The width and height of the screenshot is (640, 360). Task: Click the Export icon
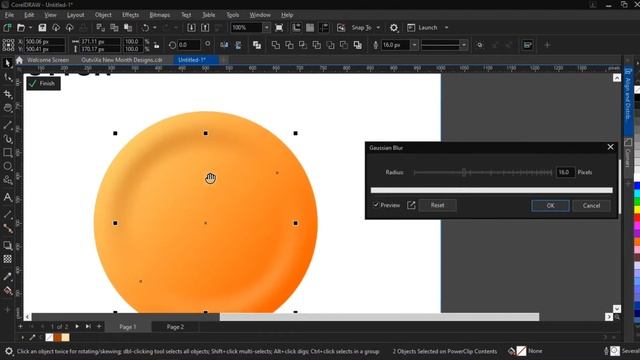point(205,28)
